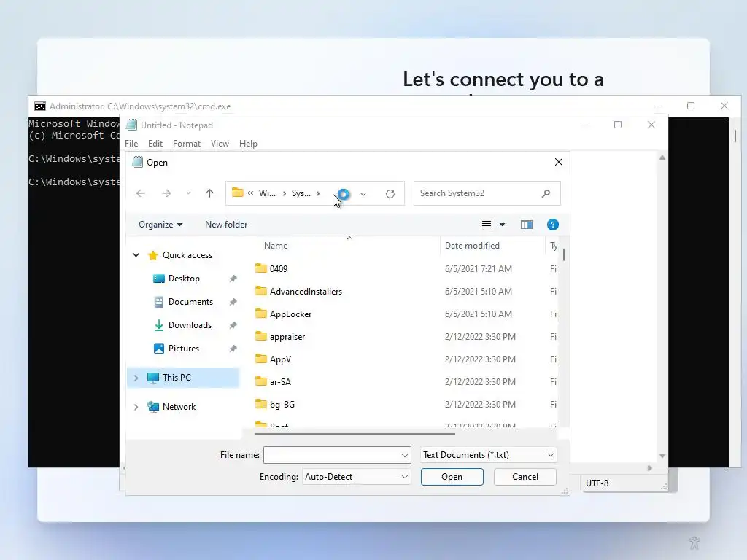The height and width of the screenshot is (560, 747).
Task: Refresh the System32 folder view
Action: [x=390, y=194]
